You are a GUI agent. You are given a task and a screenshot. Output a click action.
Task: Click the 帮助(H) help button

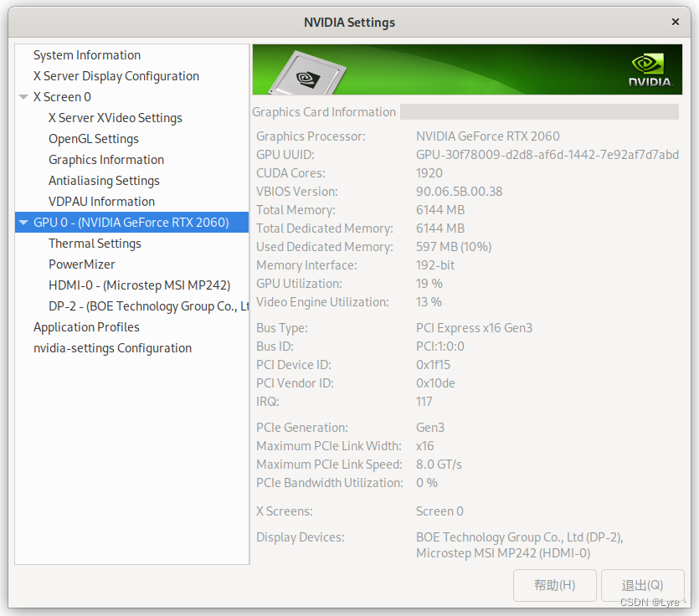coord(554,585)
